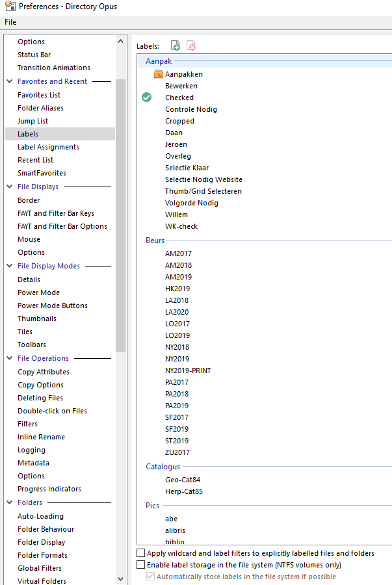392x585 pixels.
Task: Click the sidebar vertical scrollbar thumb
Action: coord(120,216)
